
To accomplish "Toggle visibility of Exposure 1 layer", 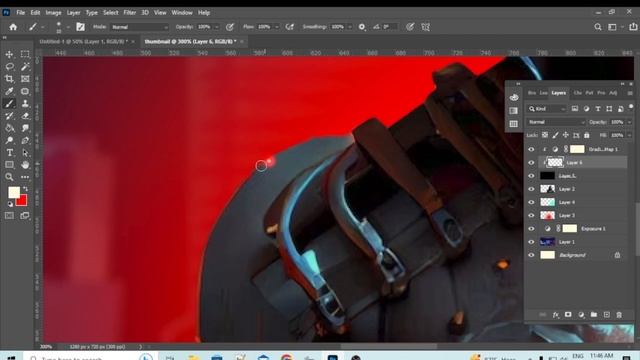I will click(531, 229).
